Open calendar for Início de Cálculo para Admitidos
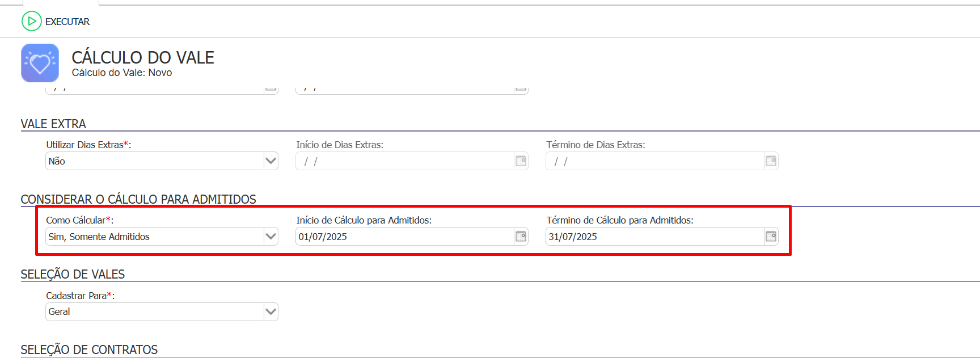This screenshot has width=980, height=358. (x=521, y=237)
